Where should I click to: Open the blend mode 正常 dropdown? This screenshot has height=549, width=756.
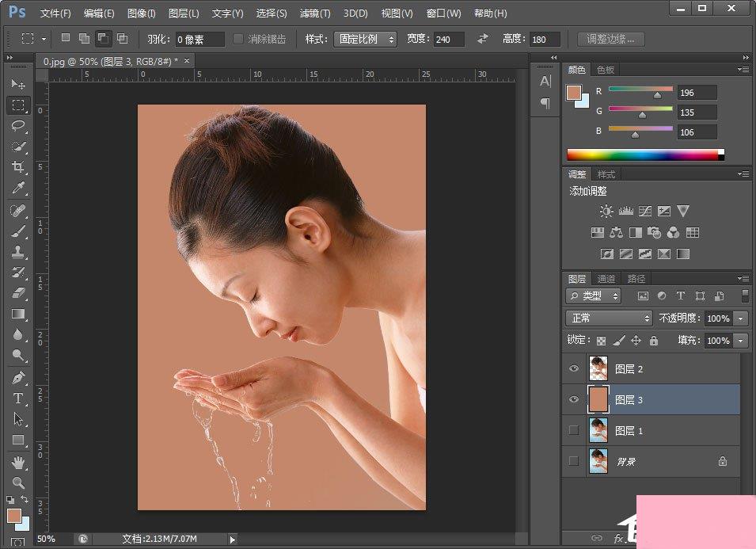[x=609, y=318]
